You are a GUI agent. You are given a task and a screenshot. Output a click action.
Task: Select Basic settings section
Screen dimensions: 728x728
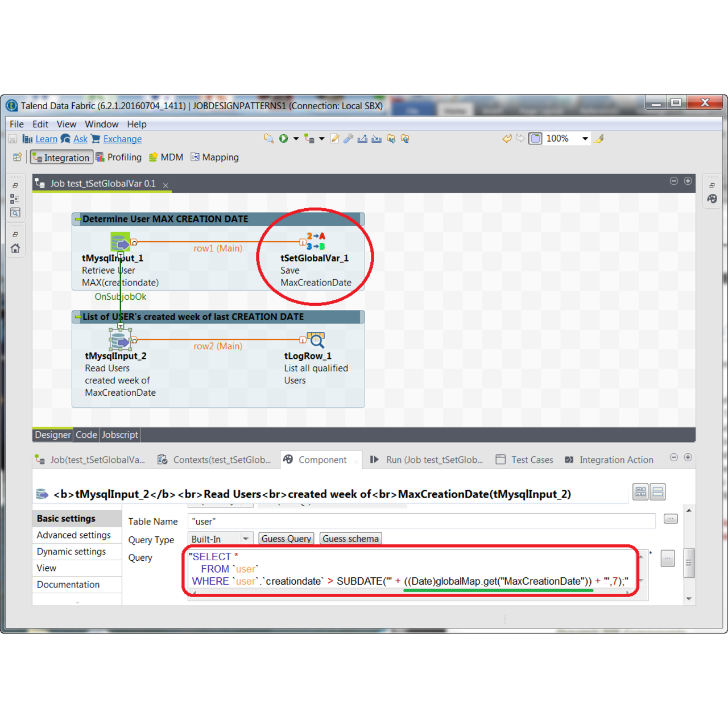click(77, 519)
